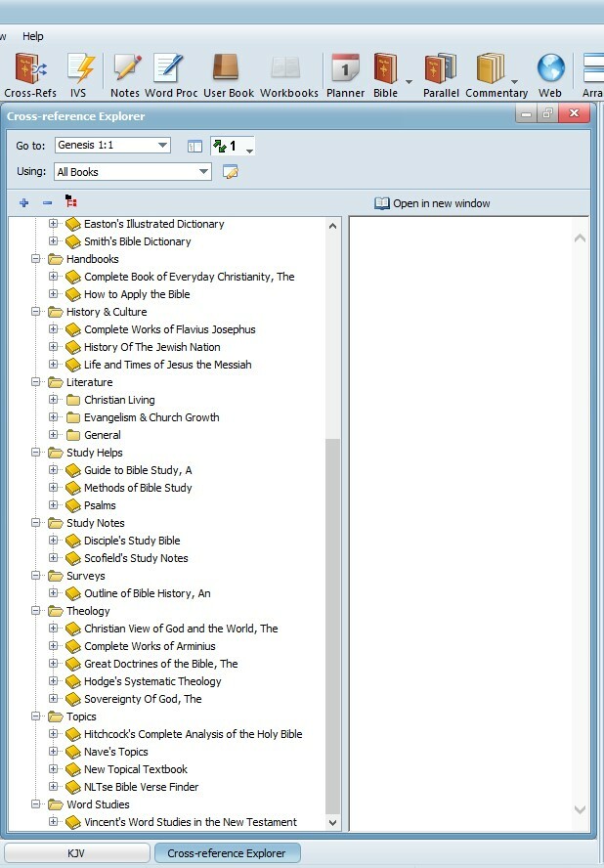Select History Of The Jewish Nation

pyautogui.click(x=152, y=347)
